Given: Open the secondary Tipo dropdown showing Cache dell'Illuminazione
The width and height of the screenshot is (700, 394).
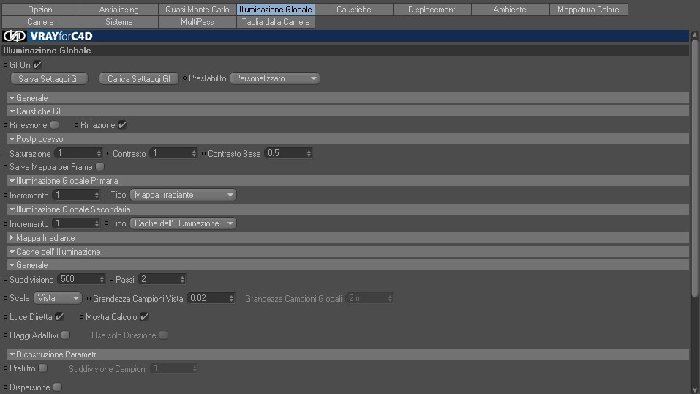Looking at the screenshot, I should coord(183,224).
